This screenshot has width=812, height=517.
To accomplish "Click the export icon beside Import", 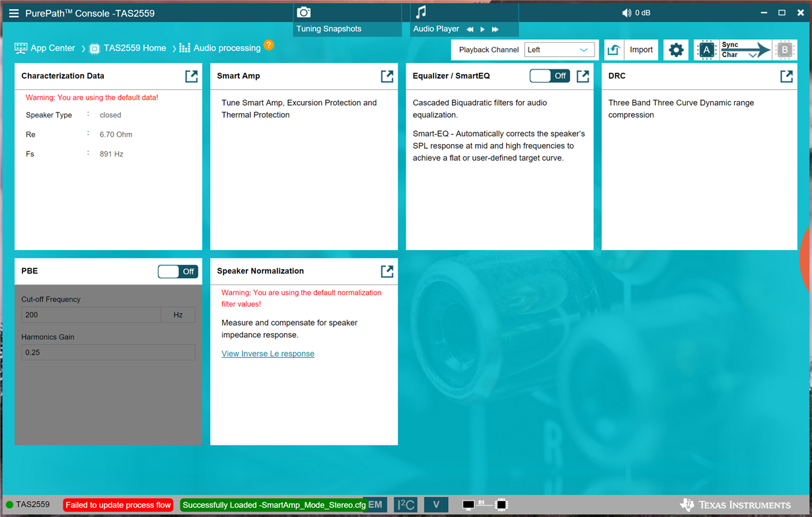I will [614, 50].
